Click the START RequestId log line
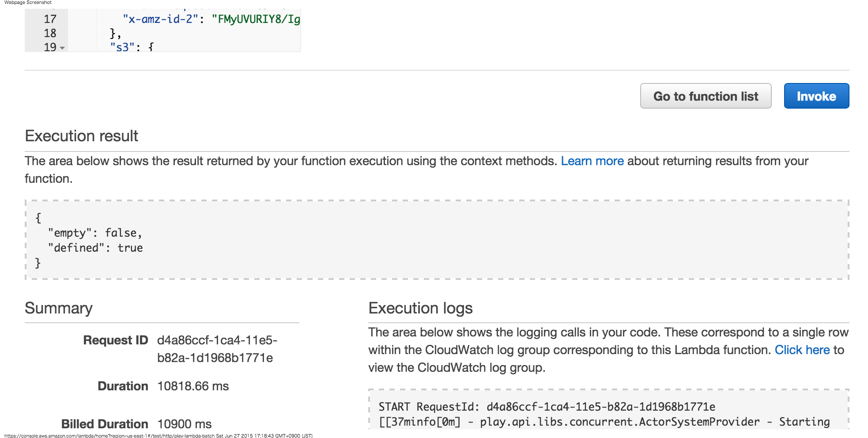This screenshot has height=438, width=868. tap(547, 407)
